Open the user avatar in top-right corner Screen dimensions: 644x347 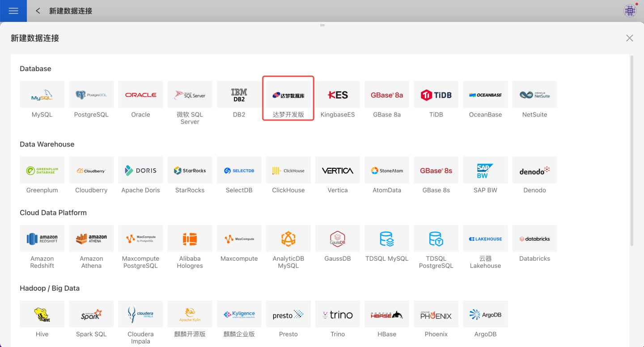630,11
